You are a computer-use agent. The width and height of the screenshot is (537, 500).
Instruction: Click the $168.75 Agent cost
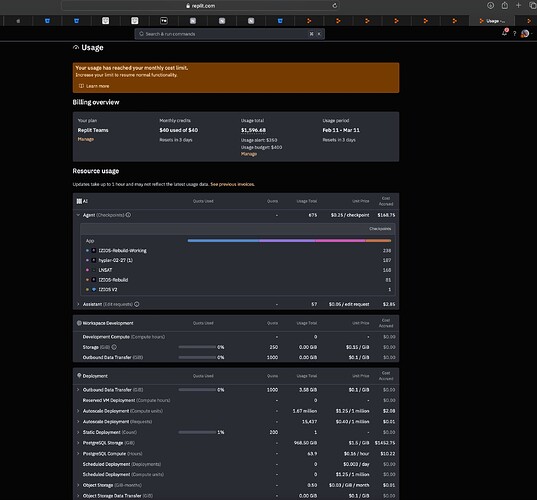pos(386,215)
